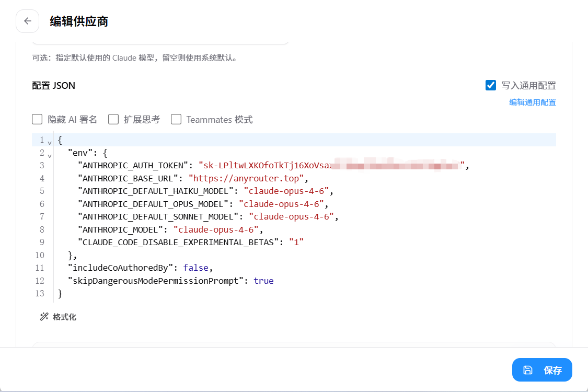Check the Teammates 模式 option
The height and width of the screenshot is (392, 588).
click(176, 119)
